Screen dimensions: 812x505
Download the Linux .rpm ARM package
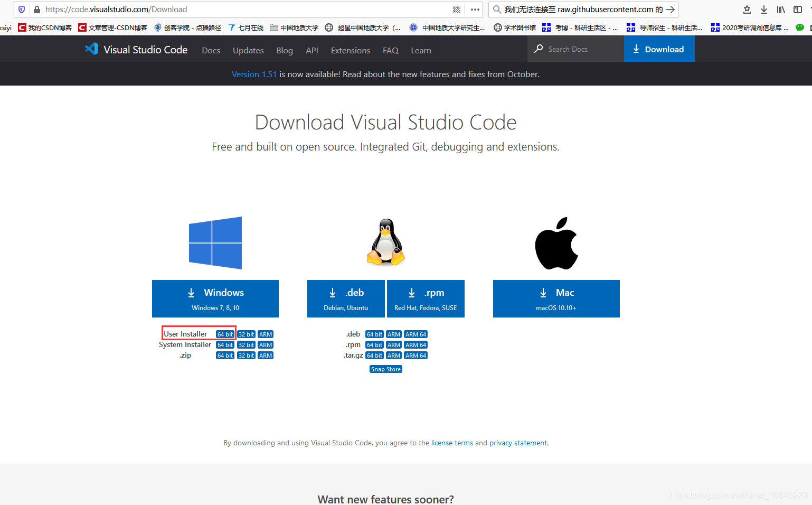[x=394, y=345]
